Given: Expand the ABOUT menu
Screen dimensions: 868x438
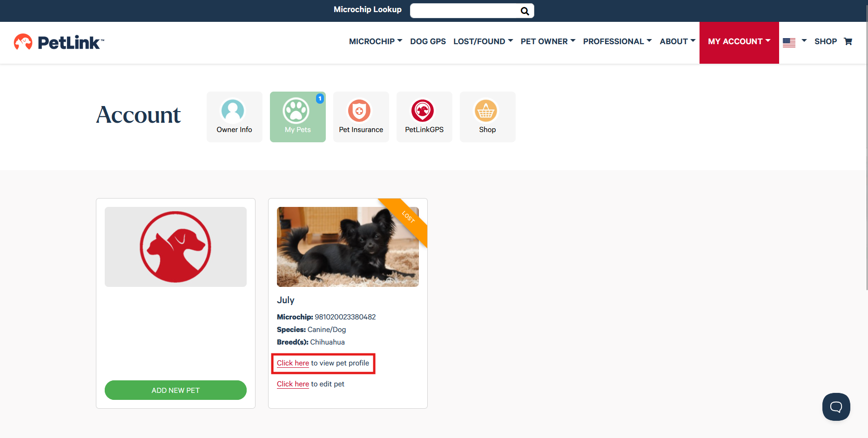Looking at the screenshot, I should 678,41.
